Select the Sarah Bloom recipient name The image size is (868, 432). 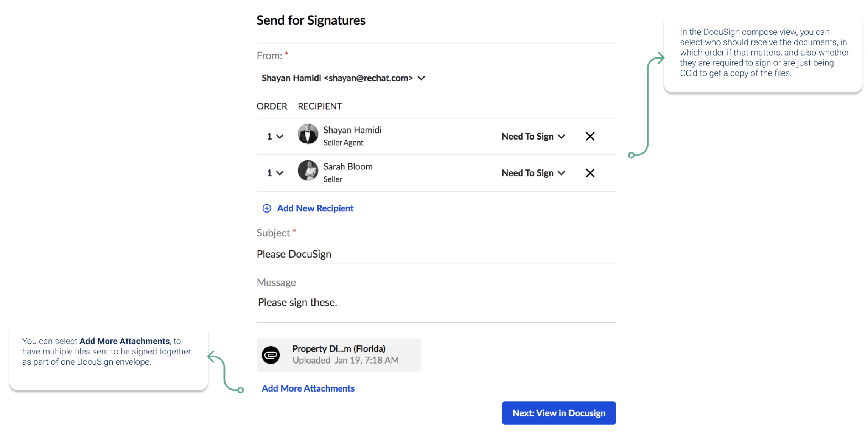(x=348, y=167)
